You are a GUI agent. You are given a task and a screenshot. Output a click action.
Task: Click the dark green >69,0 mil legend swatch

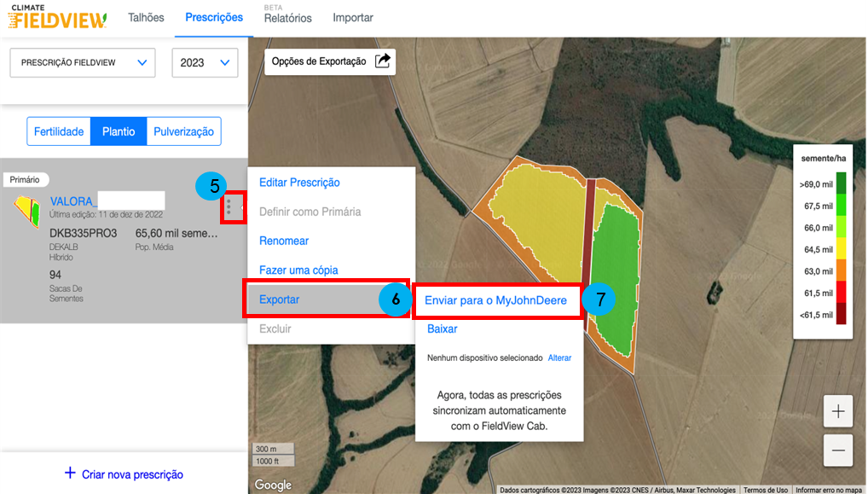pos(841,183)
